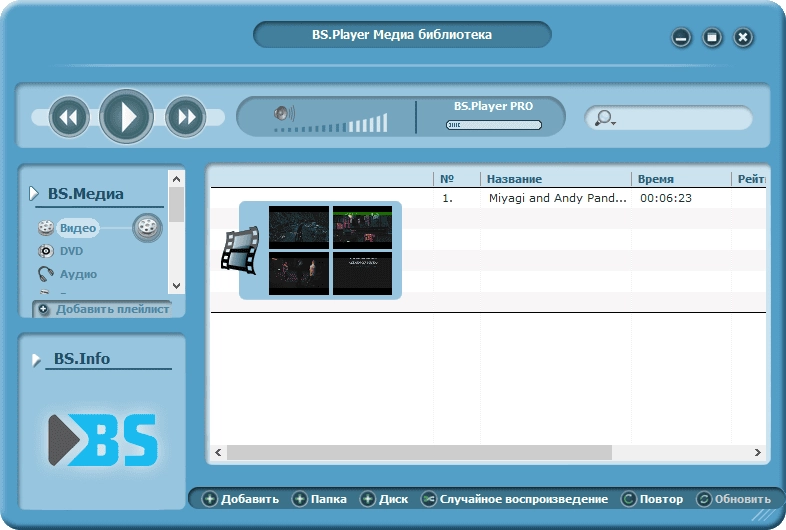Click the Папка button to add a folder
786x530 pixels.
[x=319, y=499]
